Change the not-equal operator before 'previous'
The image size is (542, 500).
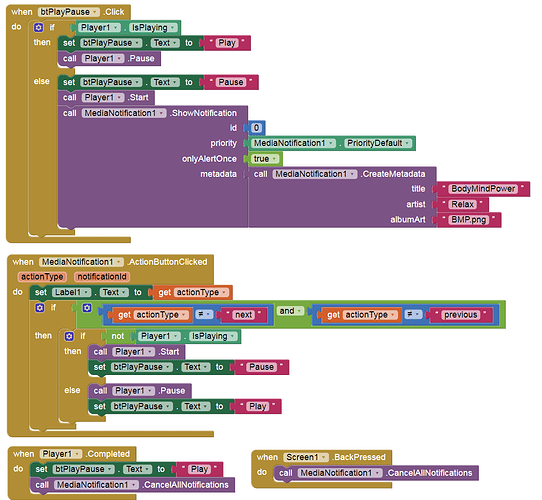413,314
